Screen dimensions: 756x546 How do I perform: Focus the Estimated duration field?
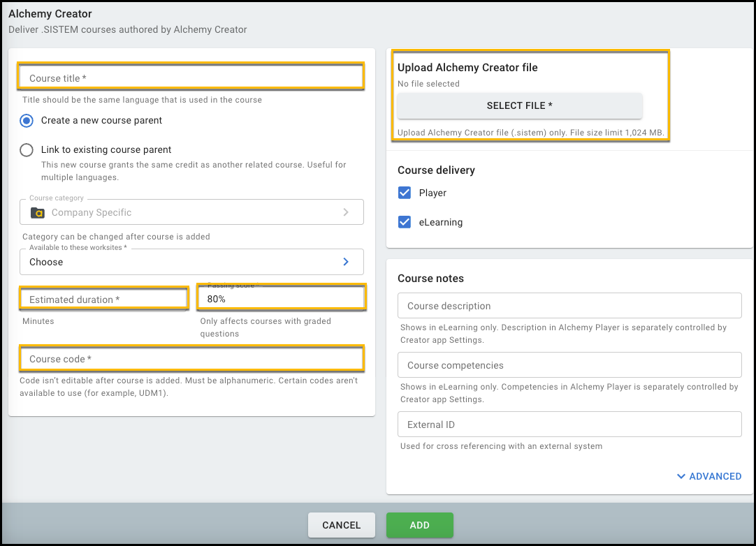103,299
